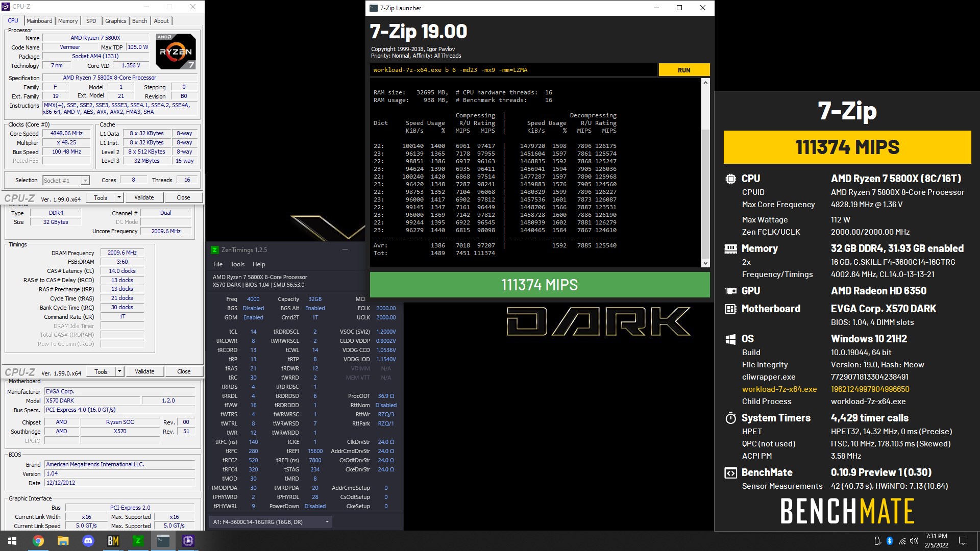This screenshot has height=551, width=980.
Task: Click Tools button in the upper CPU-Z window
Action: point(101,197)
